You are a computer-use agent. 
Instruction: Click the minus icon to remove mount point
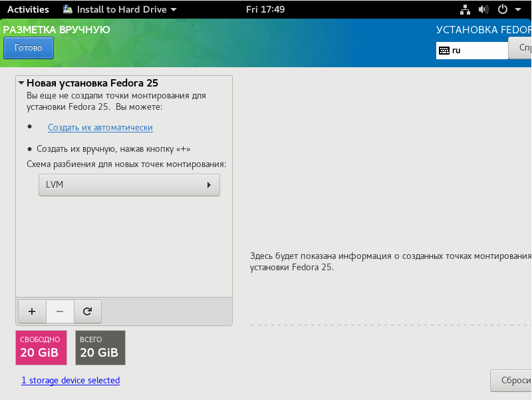[60, 311]
